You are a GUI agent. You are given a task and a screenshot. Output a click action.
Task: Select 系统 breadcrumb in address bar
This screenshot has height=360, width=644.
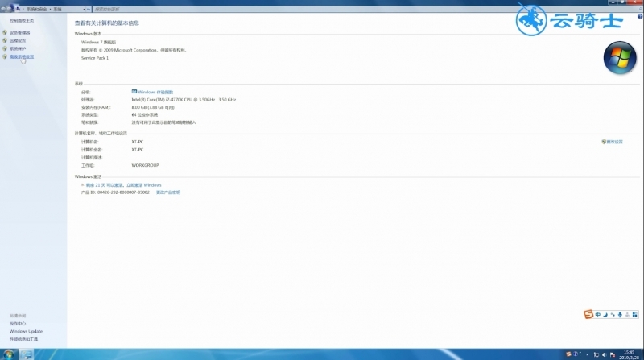click(x=57, y=9)
